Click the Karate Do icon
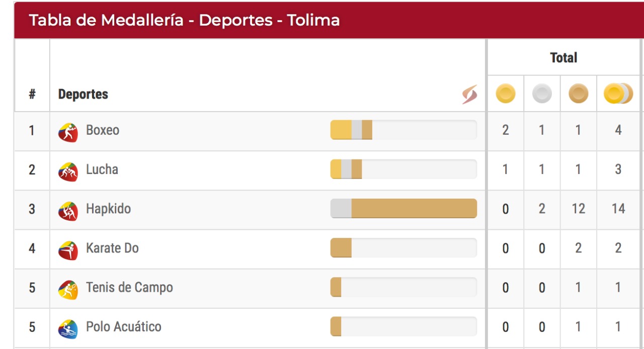This screenshot has width=644, height=349. [x=68, y=250]
